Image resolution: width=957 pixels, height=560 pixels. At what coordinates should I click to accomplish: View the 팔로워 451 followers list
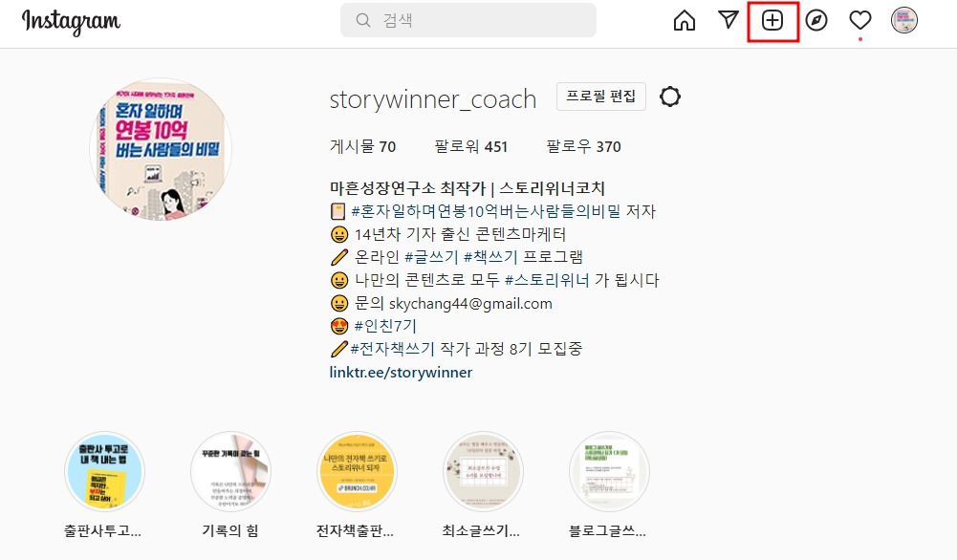point(470,146)
